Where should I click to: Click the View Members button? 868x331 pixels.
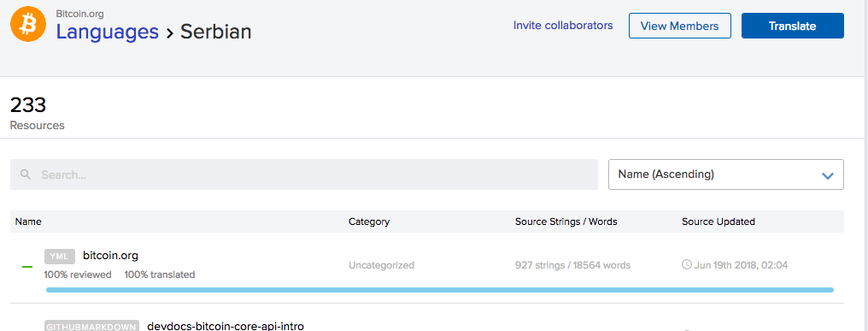pos(680,26)
